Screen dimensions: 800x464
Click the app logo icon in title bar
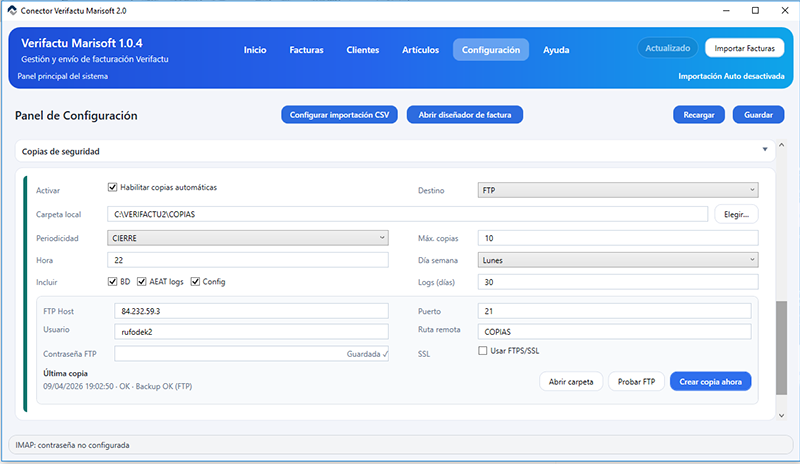coord(12,10)
